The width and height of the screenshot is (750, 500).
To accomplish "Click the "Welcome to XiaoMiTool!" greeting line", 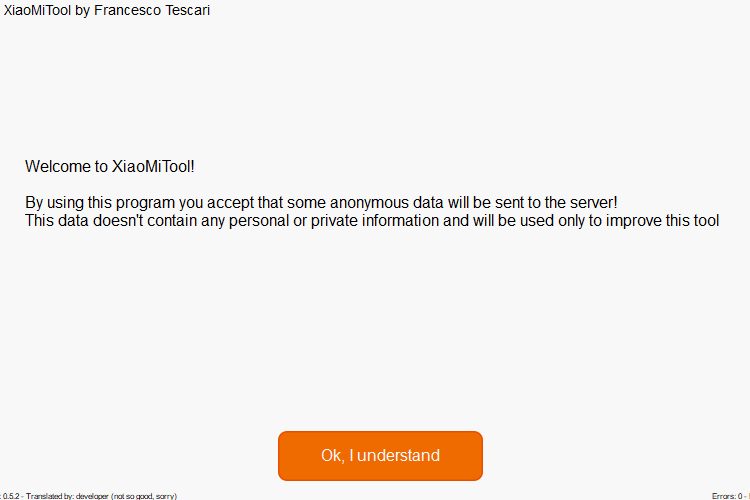I will coord(110,166).
